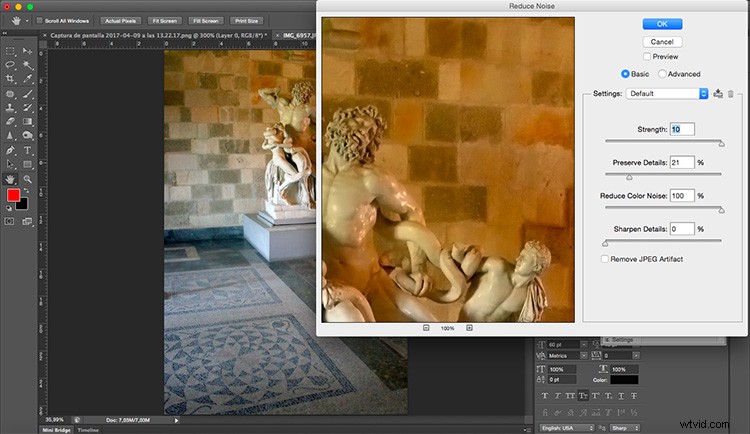750x434 pixels.
Task: Open the Timeline tab
Action: 88,430
